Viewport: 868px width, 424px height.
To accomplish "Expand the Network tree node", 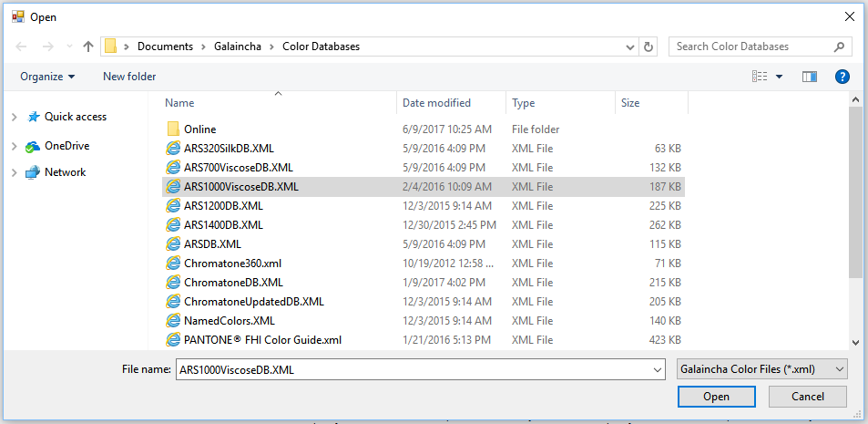I will click(x=14, y=172).
